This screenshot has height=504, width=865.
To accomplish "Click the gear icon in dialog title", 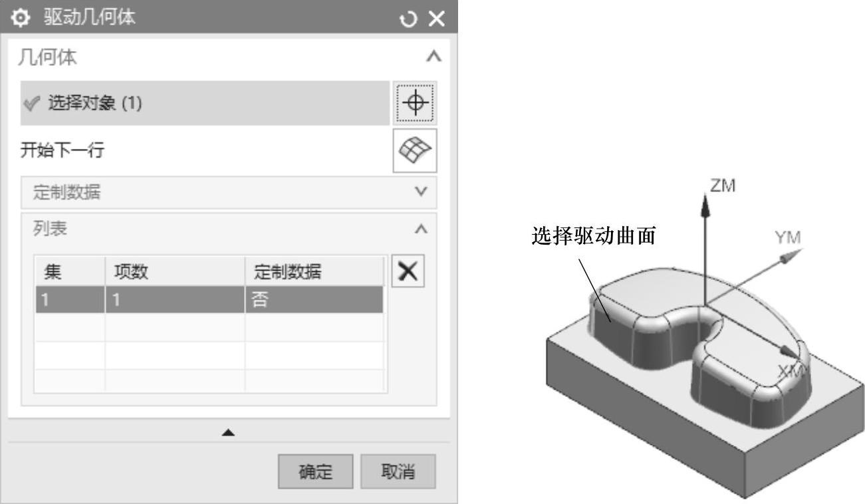I will [x=21, y=19].
